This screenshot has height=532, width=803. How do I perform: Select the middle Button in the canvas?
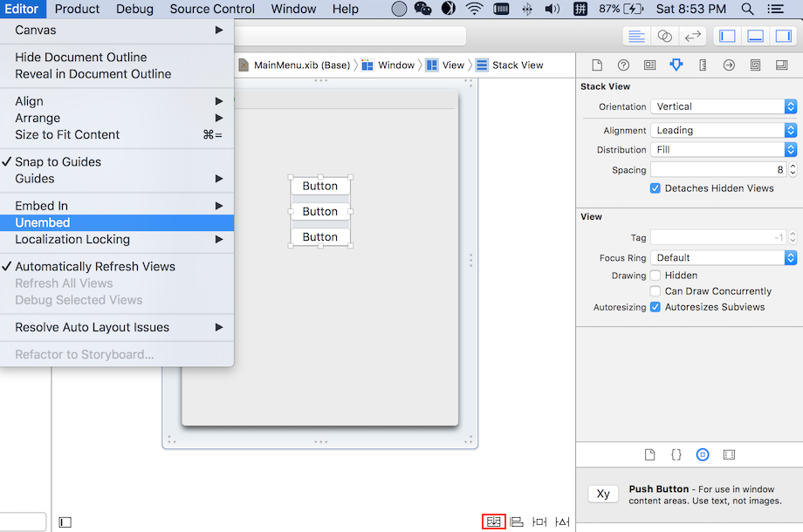[x=320, y=212]
